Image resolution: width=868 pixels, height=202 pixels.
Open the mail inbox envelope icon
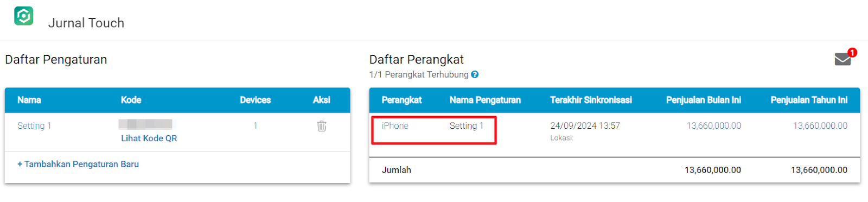(x=843, y=59)
